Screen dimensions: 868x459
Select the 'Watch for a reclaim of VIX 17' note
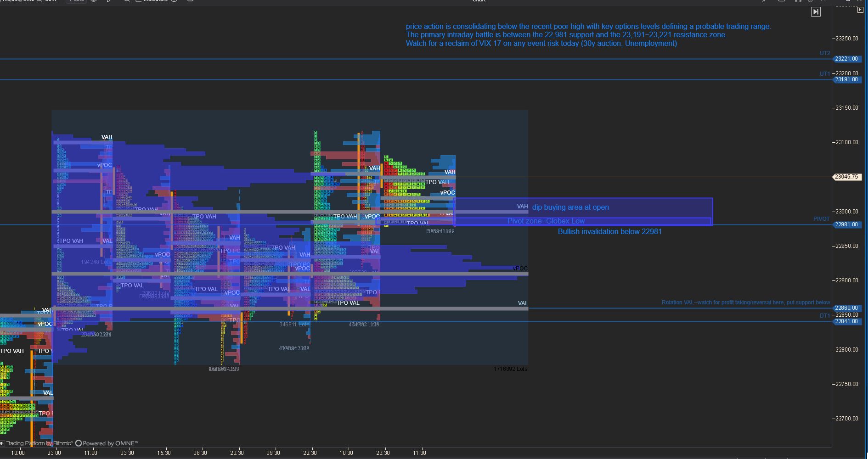(541, 44)
